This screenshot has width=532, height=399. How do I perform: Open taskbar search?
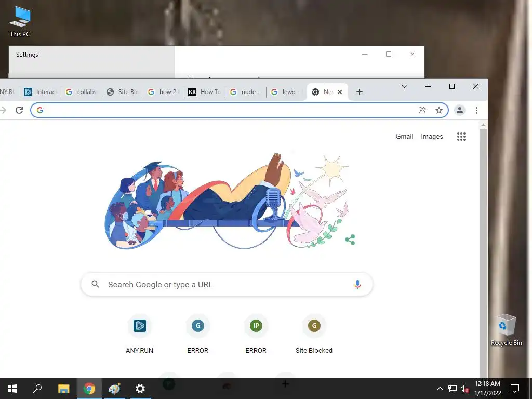click(37, 389)
